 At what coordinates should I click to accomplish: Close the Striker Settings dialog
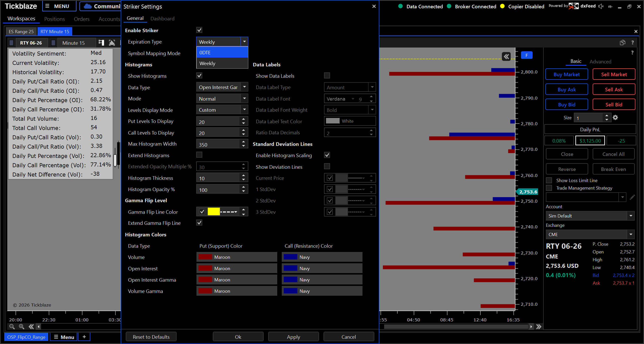(x=374, y=6)
